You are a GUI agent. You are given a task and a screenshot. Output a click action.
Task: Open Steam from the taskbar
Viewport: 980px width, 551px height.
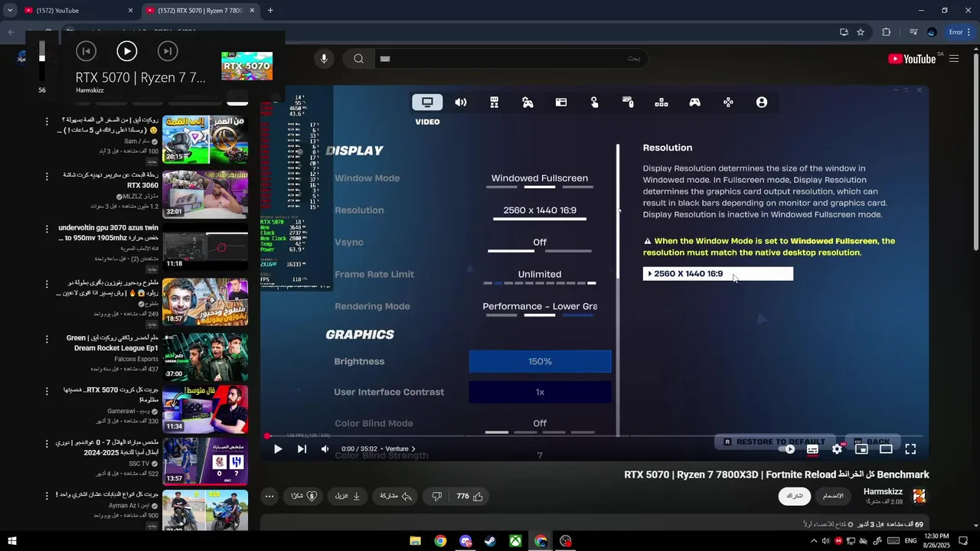pos(490,541)
